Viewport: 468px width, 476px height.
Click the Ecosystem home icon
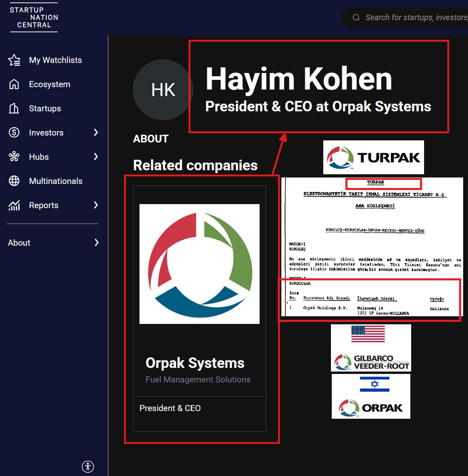coord(14,84)
